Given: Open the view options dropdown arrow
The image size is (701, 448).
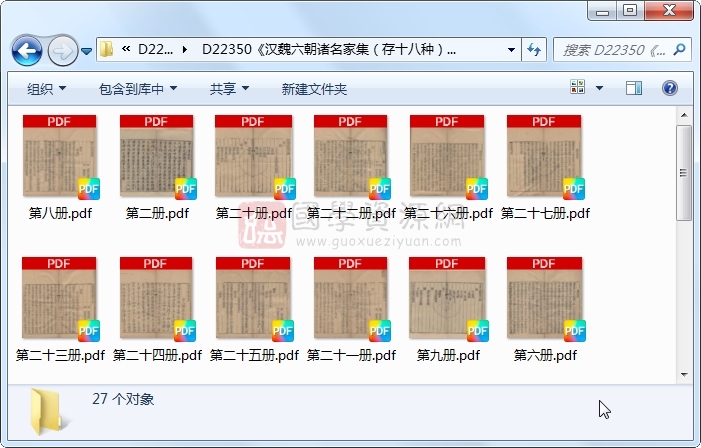Looking at the screenshot, I should point(600,88).
